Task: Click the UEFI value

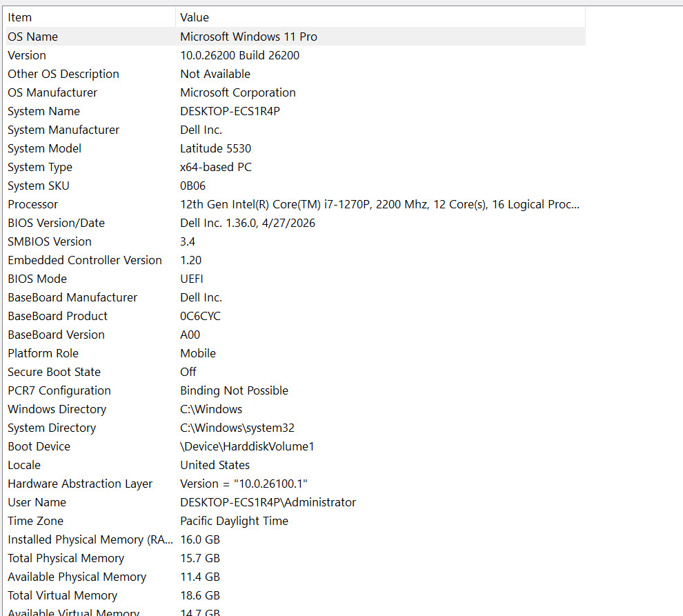Action: click(192, 279)
